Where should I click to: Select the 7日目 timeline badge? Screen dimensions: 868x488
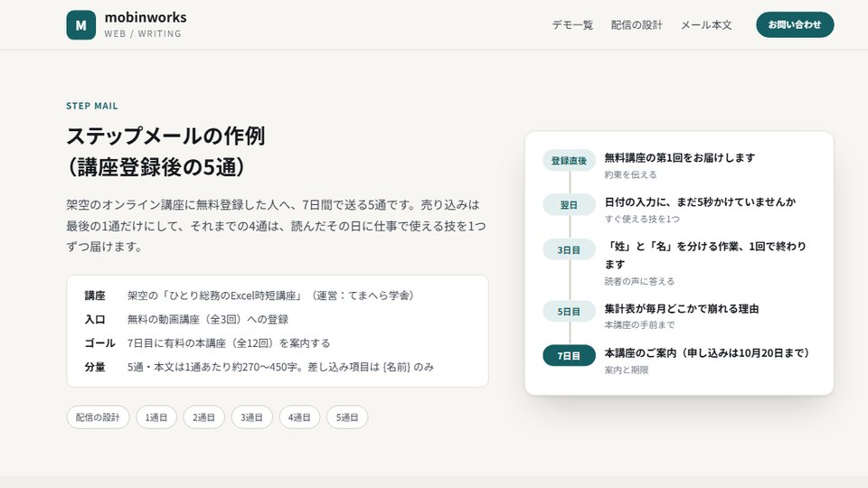tap(569, 356)
